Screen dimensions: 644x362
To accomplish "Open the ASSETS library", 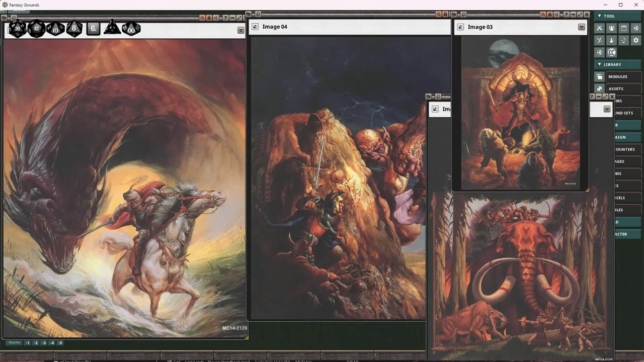I will [x=624, y=88].
